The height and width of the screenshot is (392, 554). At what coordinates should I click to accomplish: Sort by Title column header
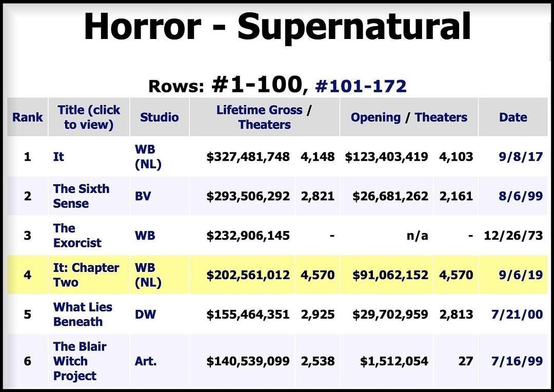tap(89, 117)
